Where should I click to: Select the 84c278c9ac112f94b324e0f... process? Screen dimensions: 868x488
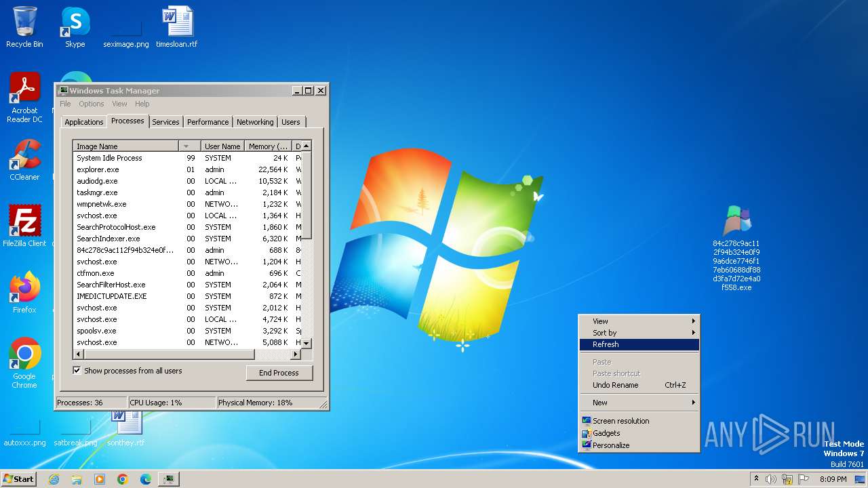point(187,250)
